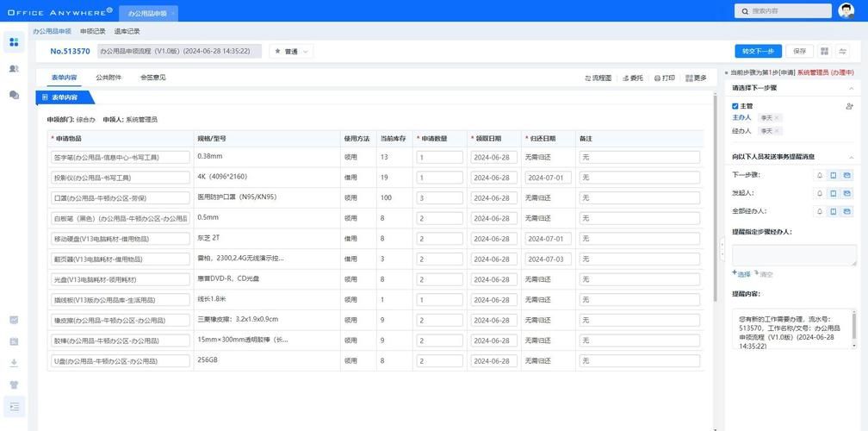This screenshot has width=868, height=431.
Task: Open the 更多 options
Action: pos(697,78)
